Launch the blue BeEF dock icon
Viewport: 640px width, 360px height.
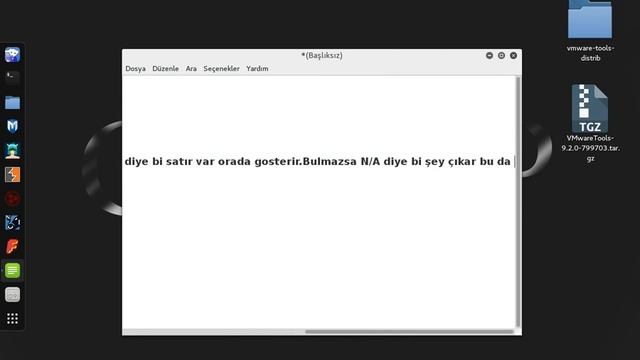12,222
